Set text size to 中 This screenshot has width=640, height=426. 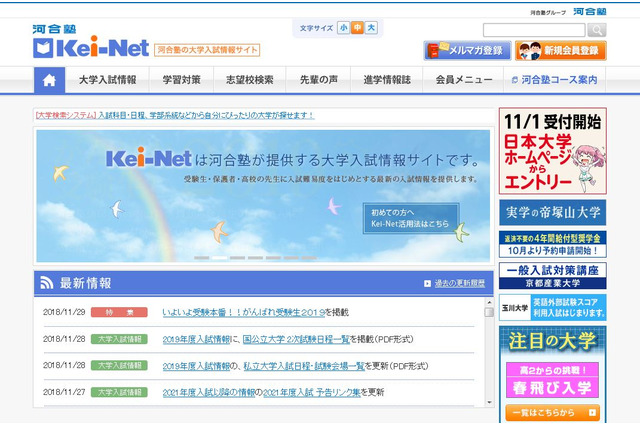(x=357, y=28)
